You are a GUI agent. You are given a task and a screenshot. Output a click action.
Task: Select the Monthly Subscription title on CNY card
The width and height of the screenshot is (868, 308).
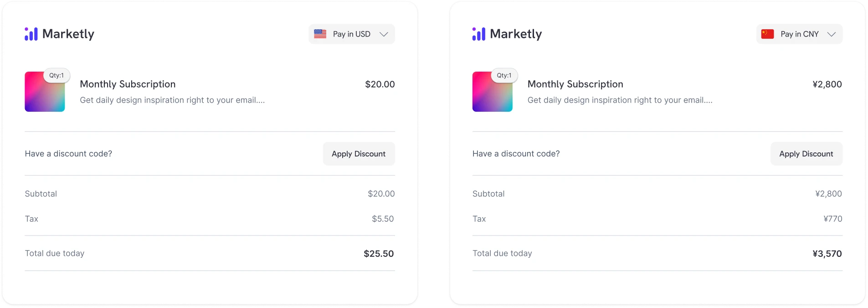(575, 84)
